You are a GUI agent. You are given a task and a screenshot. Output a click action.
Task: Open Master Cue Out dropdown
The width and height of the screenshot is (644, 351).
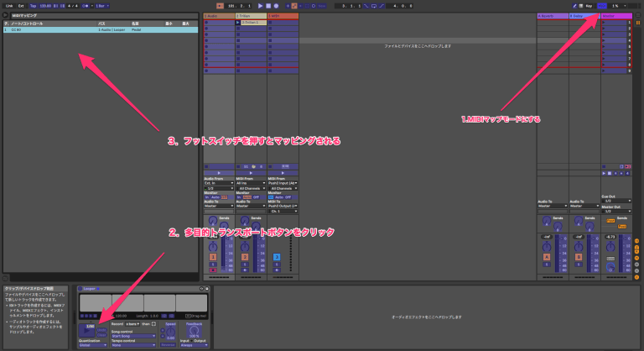click(616, 201)
